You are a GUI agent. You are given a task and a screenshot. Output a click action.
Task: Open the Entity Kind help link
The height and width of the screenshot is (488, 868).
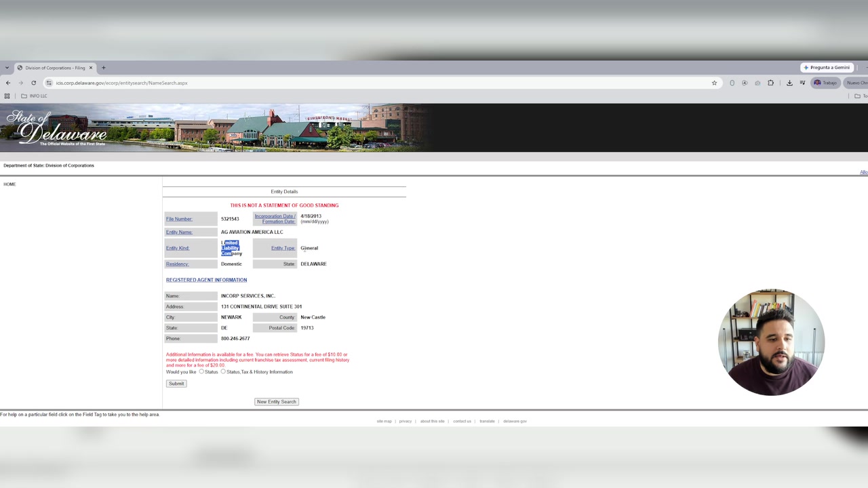(x=178, y=248)
